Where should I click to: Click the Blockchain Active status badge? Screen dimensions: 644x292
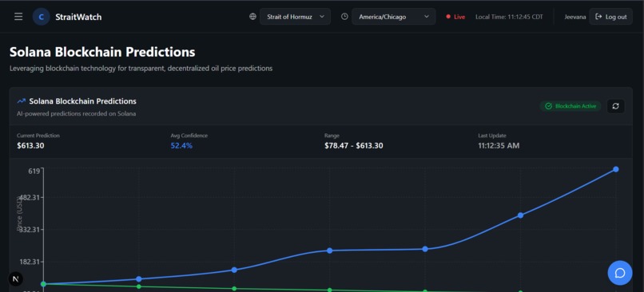[x=570, y=106]
